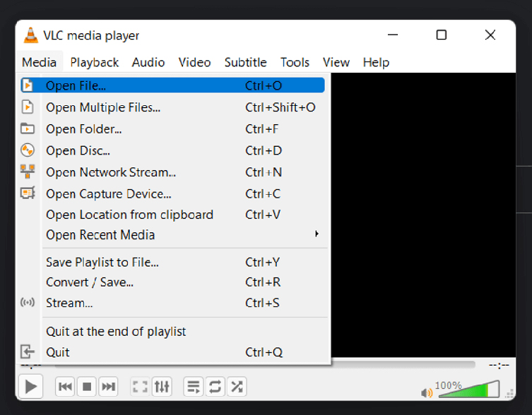
Task: Toggle fullscreen video mode
Action: tap(140, 387)
